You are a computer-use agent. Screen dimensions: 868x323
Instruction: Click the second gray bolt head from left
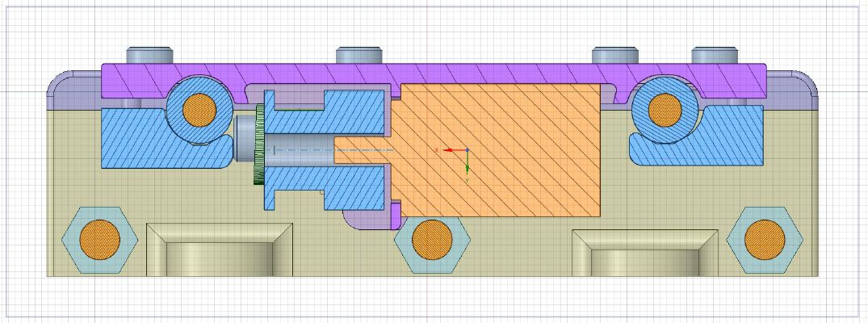point(359,55)
